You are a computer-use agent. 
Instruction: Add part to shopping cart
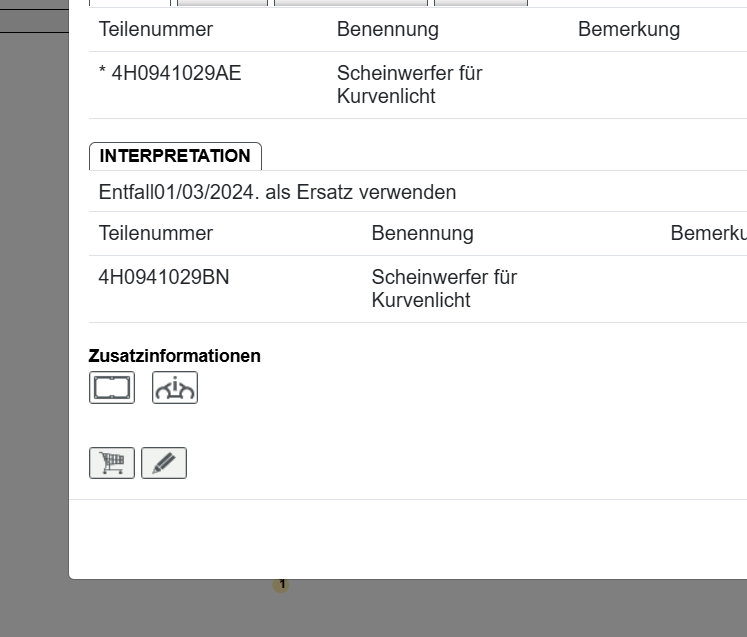coord(112,463)
